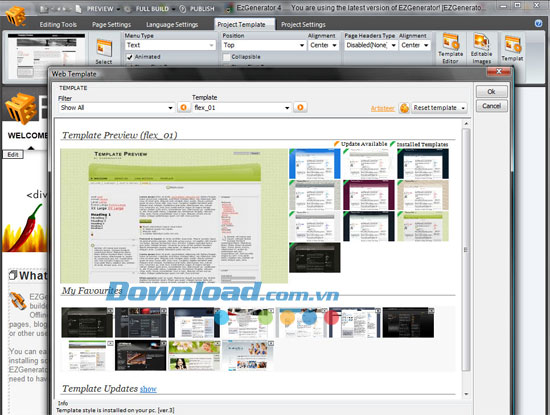Select the green installed template thumbnail
This screenshot has height=415, width=550.
423,226
